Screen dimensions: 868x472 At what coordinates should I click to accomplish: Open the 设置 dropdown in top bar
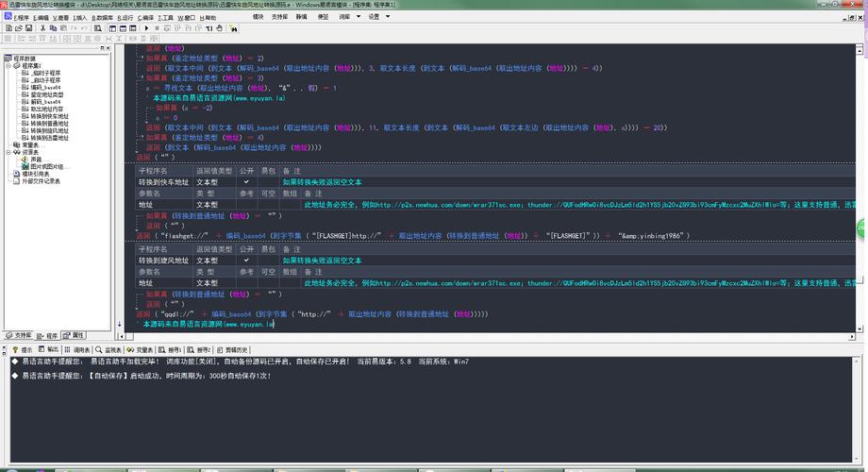point(377,17)
